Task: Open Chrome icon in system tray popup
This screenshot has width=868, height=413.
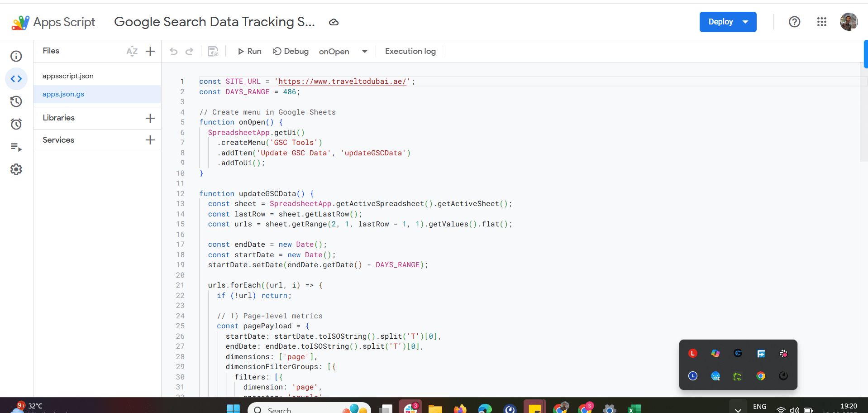Action: pos(761,376)
